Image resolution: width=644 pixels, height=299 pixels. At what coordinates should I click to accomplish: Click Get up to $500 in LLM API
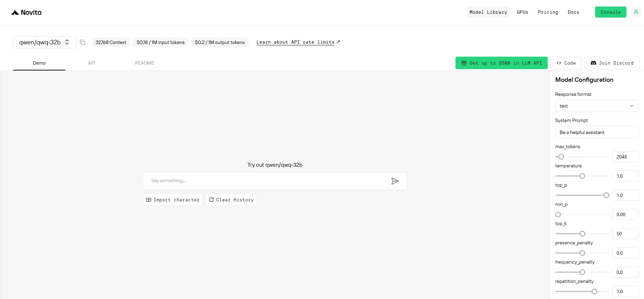point(502,63)
